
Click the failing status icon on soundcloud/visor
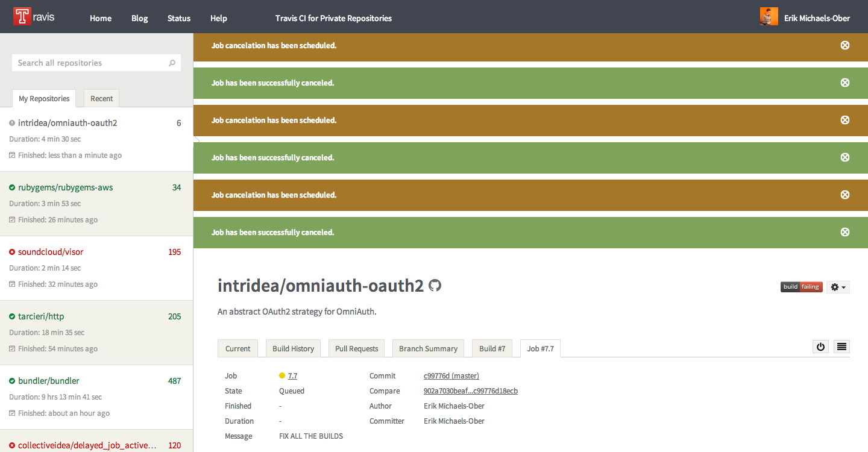pyautogui.click(x=12, y=252)
